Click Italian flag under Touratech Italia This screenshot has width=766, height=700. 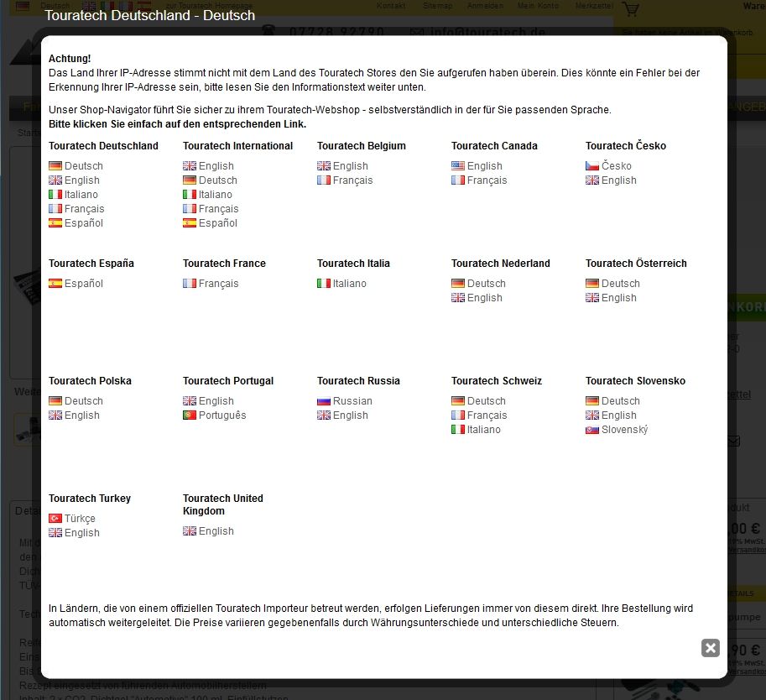tap(324, 284)
